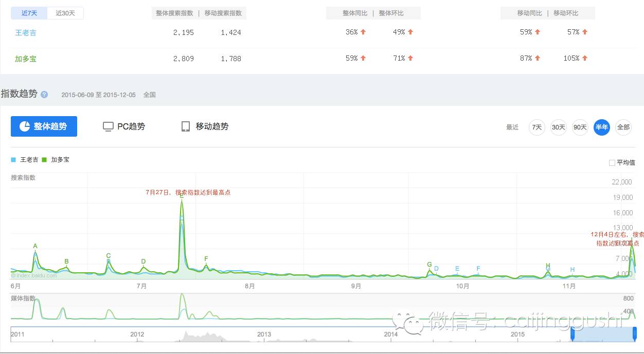Toggle the blue 王老吉 legend swatch
The image size is (644, 354).
tap(13, 160)
